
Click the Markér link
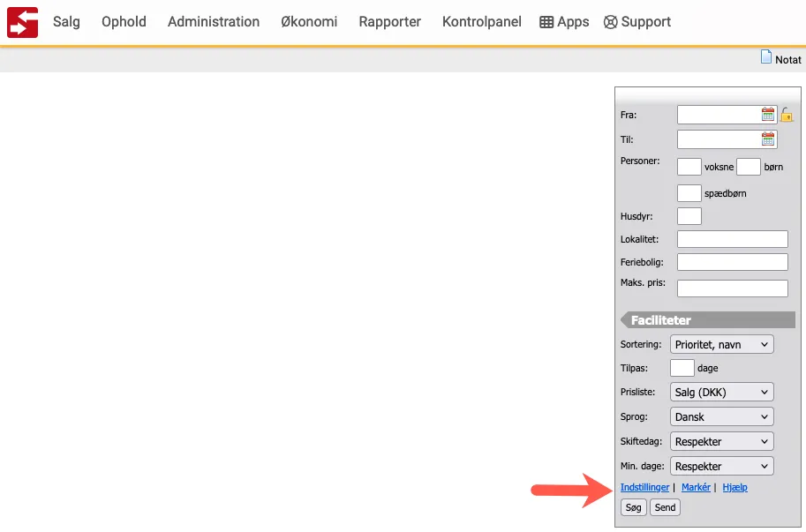696,487
